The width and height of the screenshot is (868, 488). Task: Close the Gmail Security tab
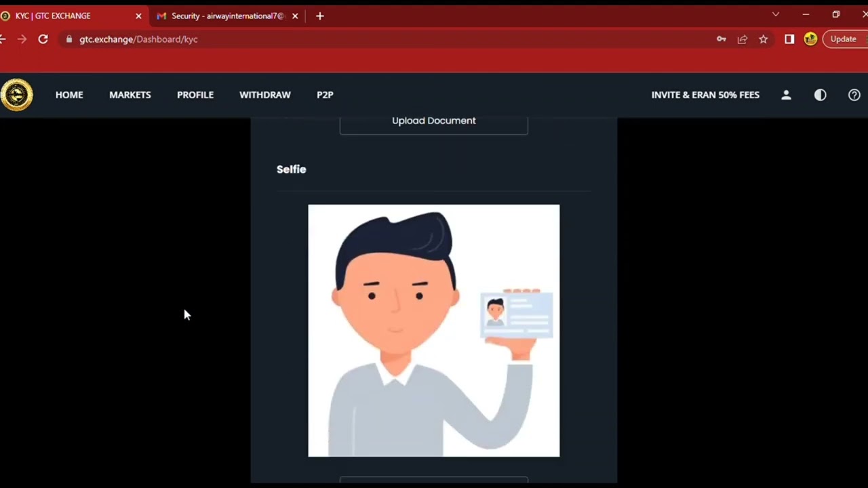[295, 16]
